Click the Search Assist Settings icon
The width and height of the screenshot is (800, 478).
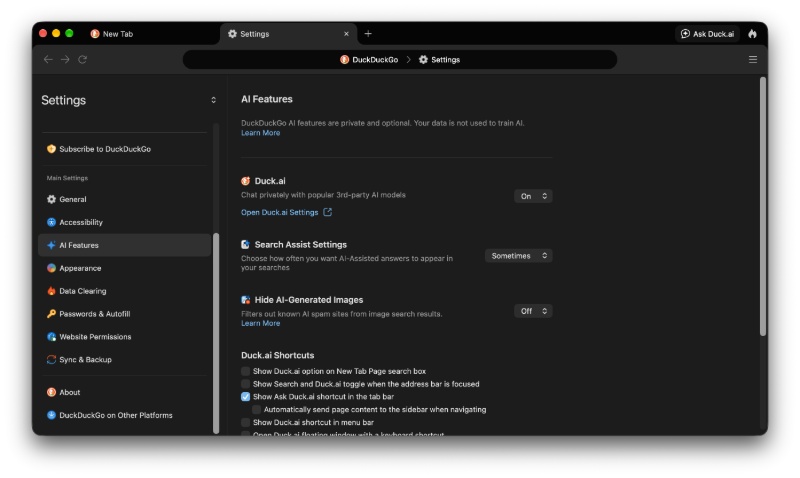pos(245,244)
